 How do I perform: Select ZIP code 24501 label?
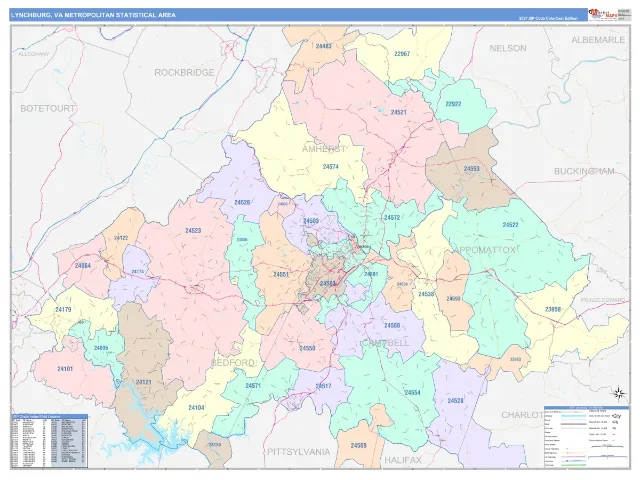[371, 274]
